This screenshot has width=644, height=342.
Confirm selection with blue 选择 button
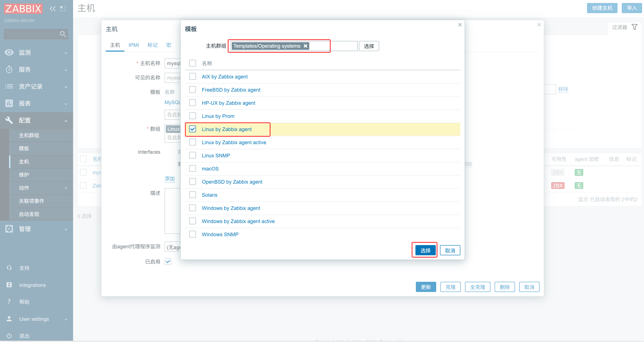425,250
